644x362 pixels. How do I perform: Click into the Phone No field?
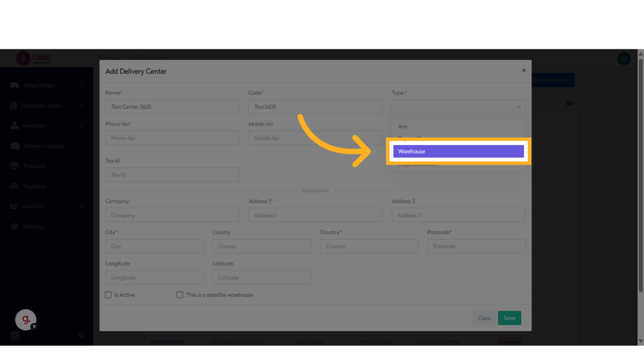172,138
